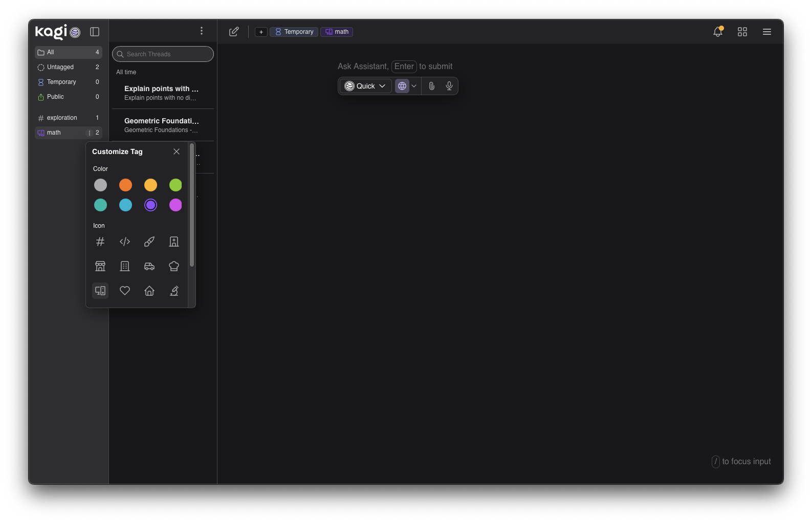Choose the home icon for the tag
This screenshot has width=812, height=522.
149,291
